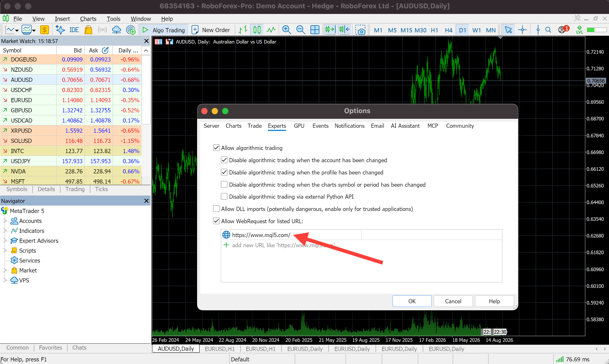
Task: Open the Market shopping bag toolbar icon
Action: 88,30
